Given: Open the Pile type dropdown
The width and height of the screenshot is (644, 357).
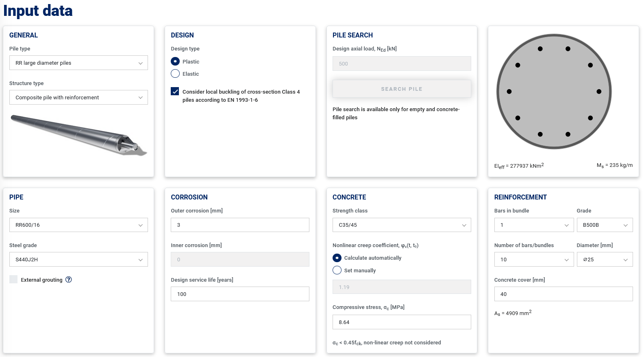Looking at the screenshot, I should 78,63.
